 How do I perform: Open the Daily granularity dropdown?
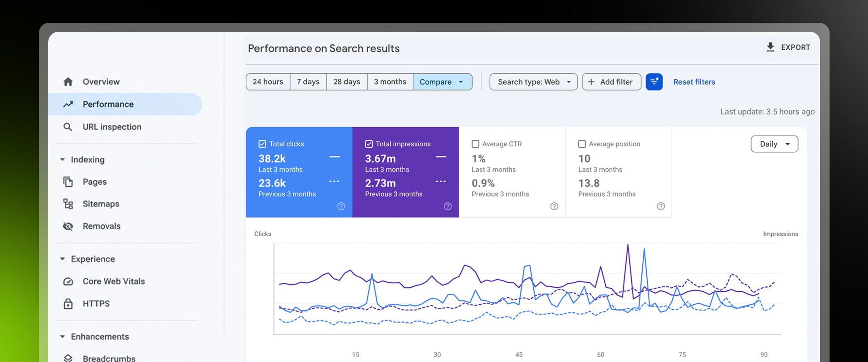click(775, 144)
